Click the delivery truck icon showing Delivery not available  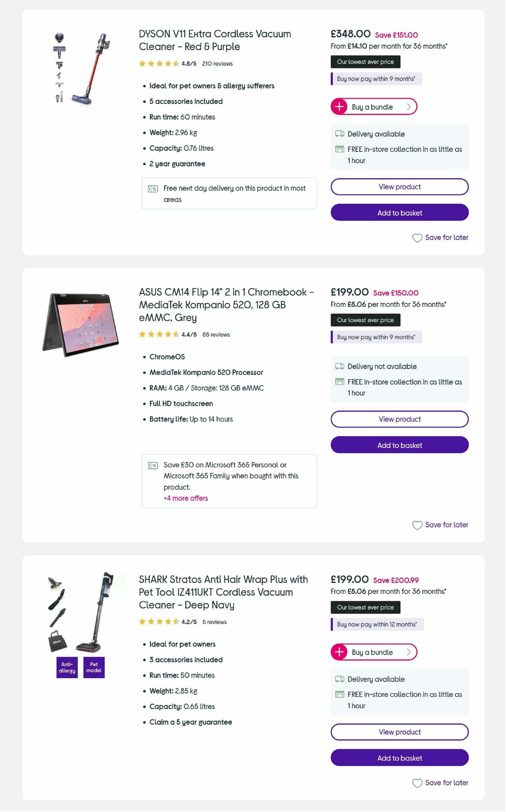coord(339,366)
